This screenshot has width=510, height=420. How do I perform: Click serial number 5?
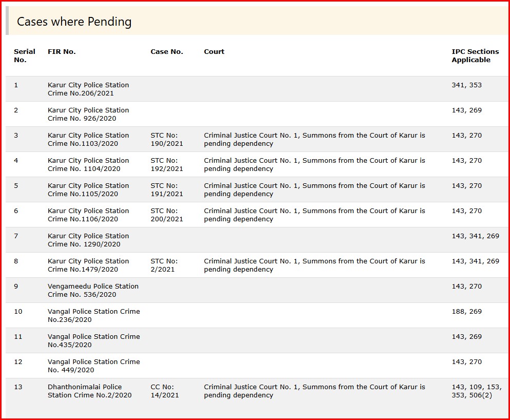[16, 185]
